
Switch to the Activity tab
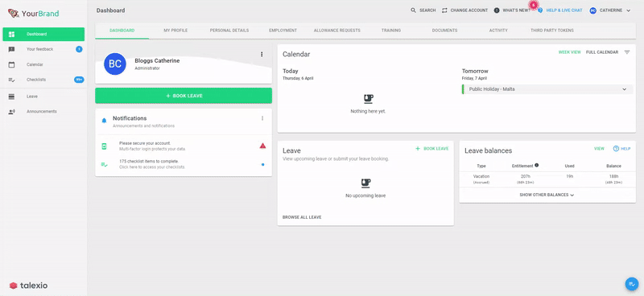[x=498, y=31]
